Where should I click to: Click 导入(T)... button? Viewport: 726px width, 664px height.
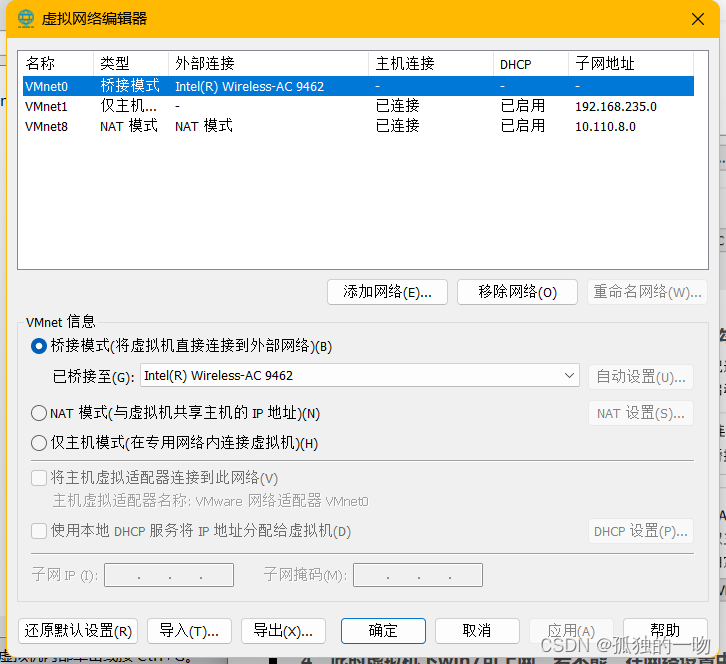(189, 631)
